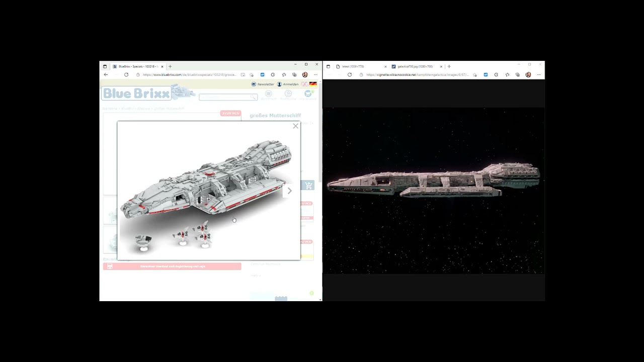Reload the BlueBrixx page
The image size is (644, 362).
click(126, 74)
